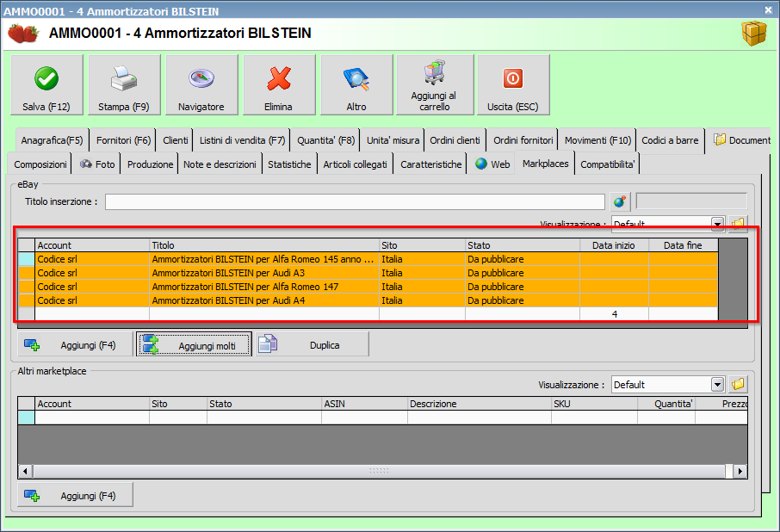
Task: Open the Navigatore compass button
Action: point(201,85)
